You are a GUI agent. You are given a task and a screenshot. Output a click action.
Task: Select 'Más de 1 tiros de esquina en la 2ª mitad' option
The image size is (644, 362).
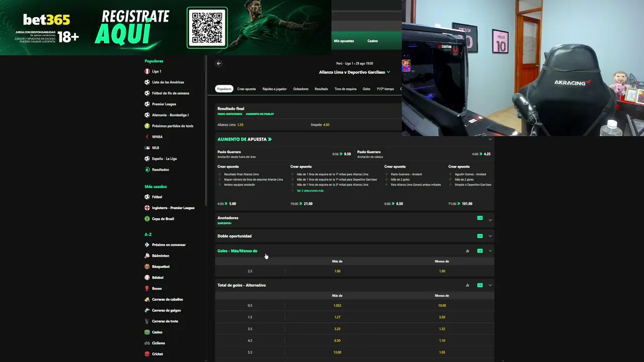(x=293, y=185)
